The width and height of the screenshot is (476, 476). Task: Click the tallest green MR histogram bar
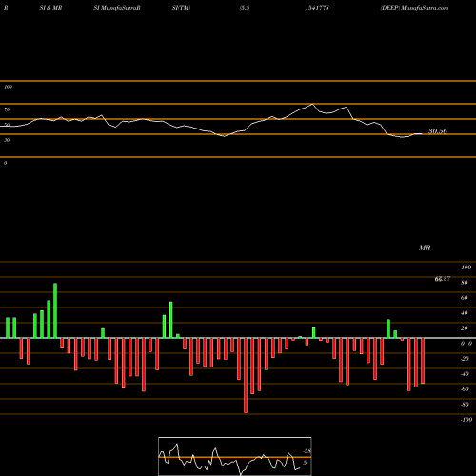coord(55,310)
